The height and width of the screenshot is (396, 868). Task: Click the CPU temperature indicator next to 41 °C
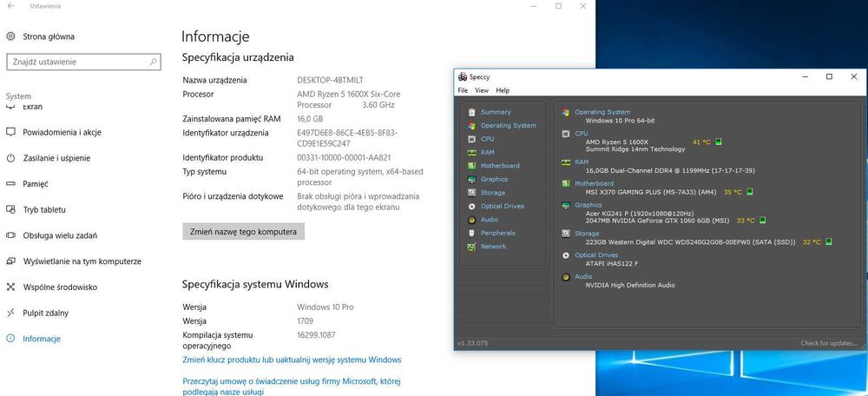719,142
